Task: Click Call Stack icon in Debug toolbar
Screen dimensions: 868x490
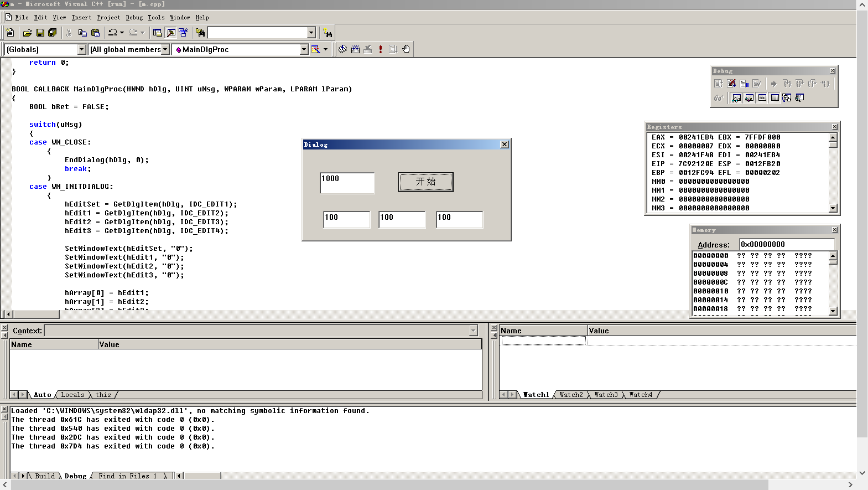Action: tap(787, 98)
